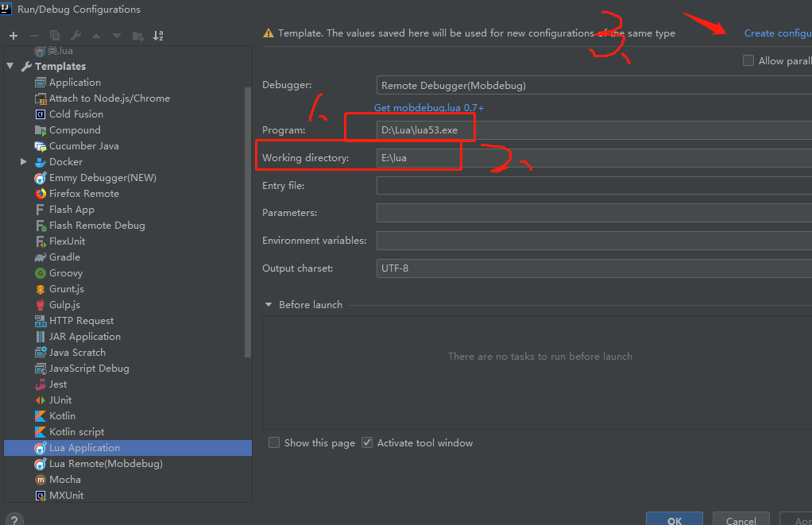Click the OK button
Screen dimensions: 812x525
pos(675,519)
